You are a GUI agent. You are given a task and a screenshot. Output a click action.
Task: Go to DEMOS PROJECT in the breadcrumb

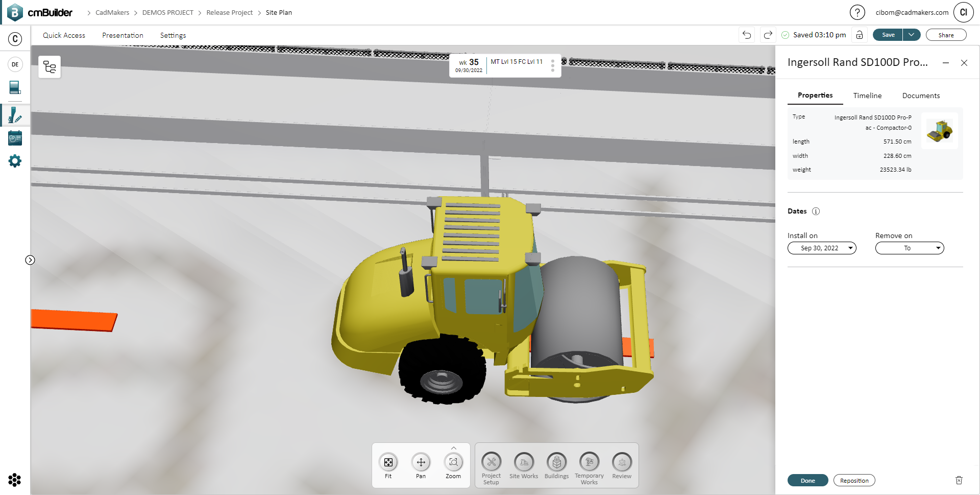(x=168, y=12)
